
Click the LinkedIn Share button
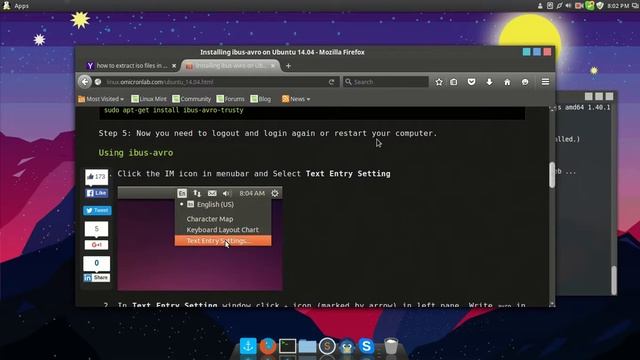[x=97, y=278]
